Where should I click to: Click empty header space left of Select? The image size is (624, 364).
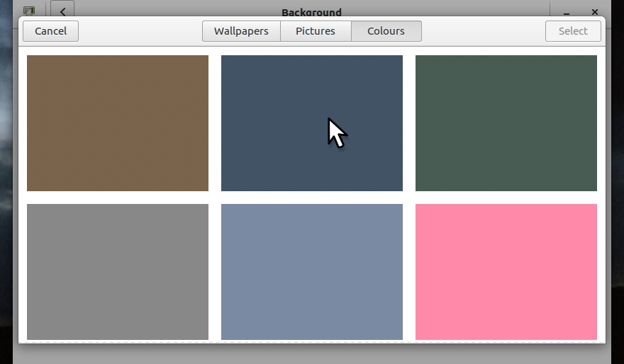click(x=482, y=31)
